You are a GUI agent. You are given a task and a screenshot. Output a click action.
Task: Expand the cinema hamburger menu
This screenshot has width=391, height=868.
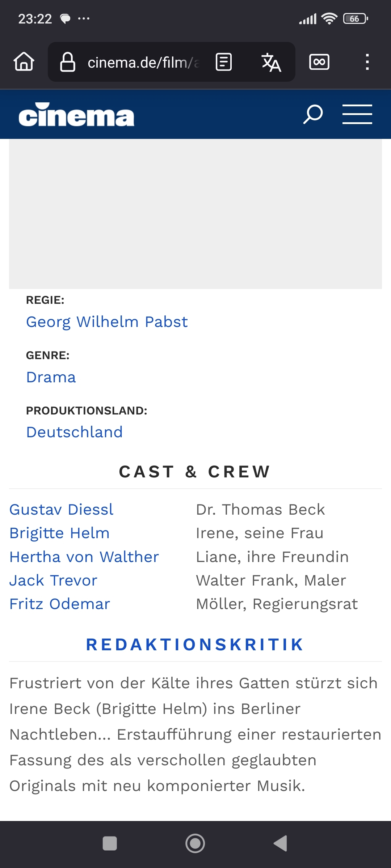click(x=357, y=114)
